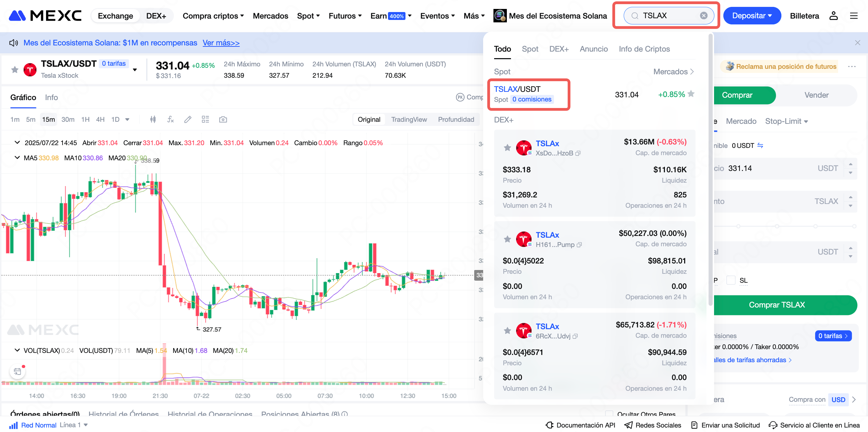Open Ver más>> banner link
The width and height of the screenshot is (868, 432).
[x=221, y=43]
